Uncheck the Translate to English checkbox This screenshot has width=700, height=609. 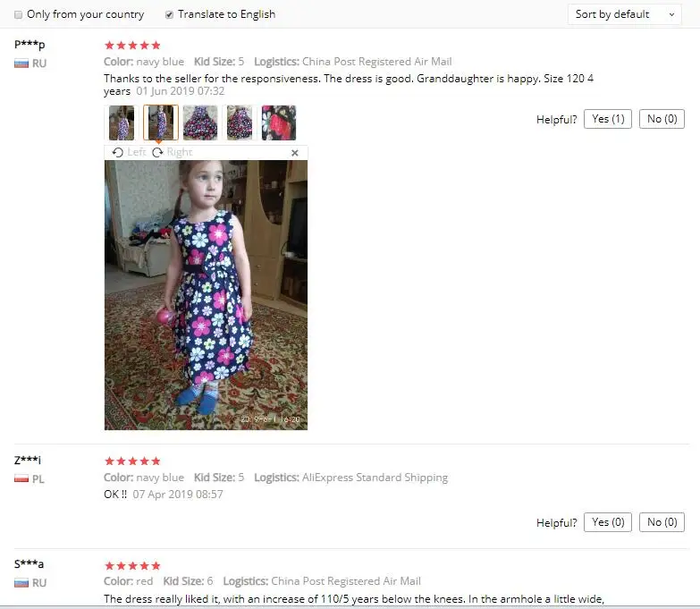click(169, 14)
